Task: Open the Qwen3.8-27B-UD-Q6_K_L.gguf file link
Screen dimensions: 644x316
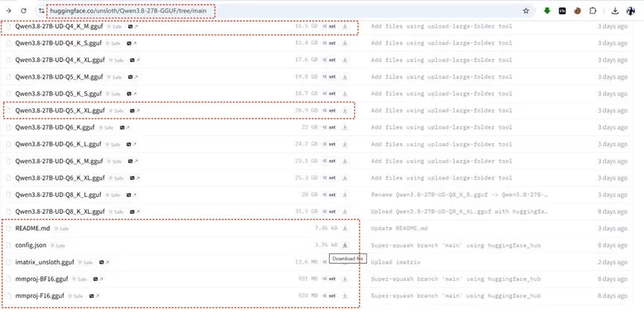Action: [x=58, y=145]
